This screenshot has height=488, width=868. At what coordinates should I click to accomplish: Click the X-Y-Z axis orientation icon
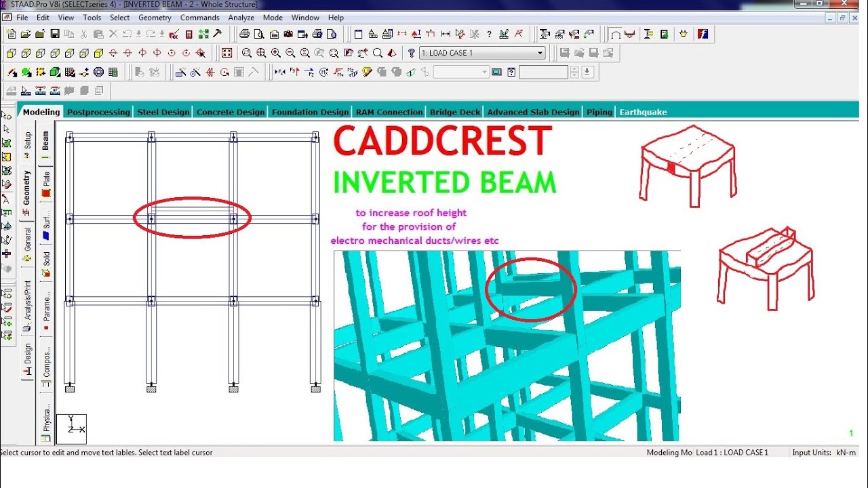point(72,428)
